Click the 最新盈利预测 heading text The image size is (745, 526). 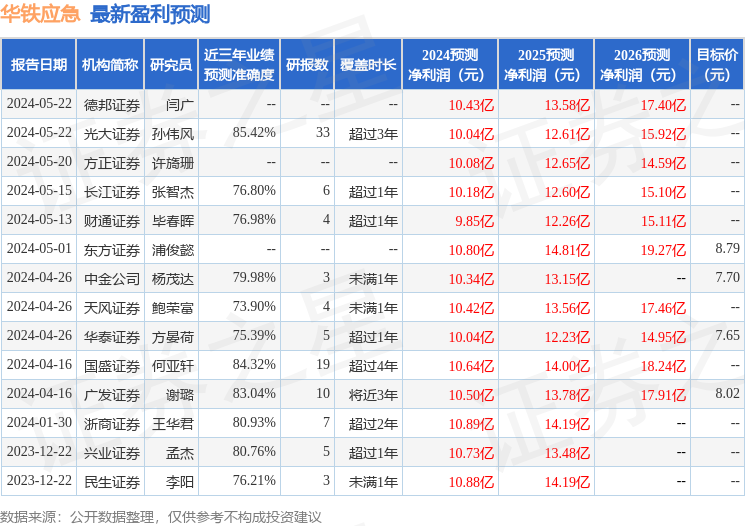tap(150, 14)
